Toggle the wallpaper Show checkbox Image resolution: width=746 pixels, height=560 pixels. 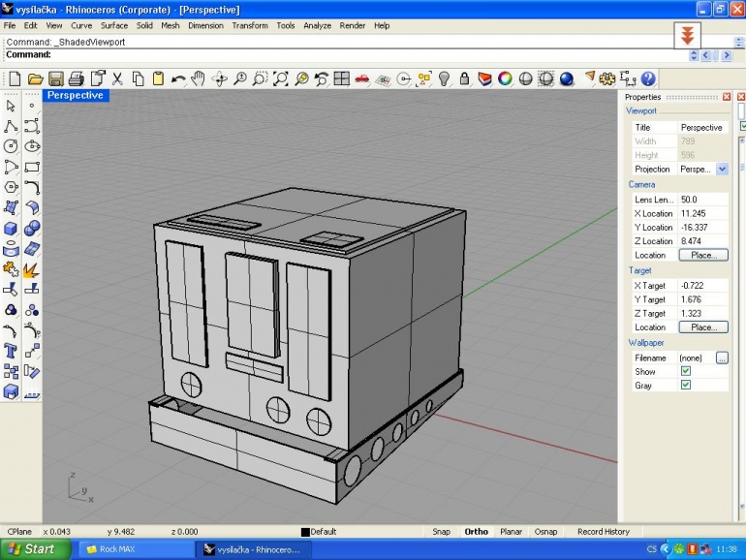coord(686,371)
